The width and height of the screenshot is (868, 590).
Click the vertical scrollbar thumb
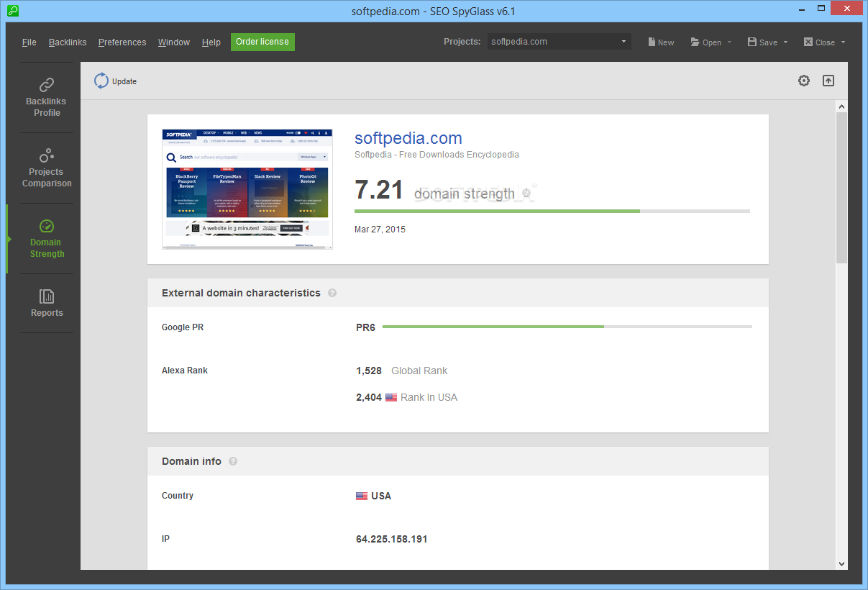[x=841, y=187]
